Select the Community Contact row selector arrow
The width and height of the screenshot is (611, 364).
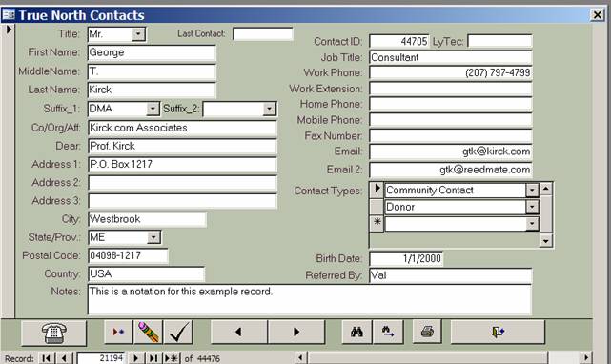[x=377, y=190]
